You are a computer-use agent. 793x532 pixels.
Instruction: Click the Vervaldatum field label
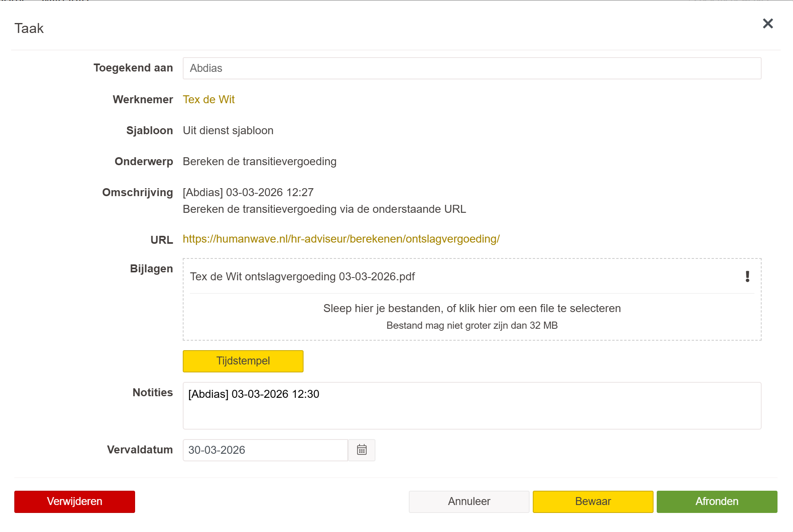pos(140,450)
